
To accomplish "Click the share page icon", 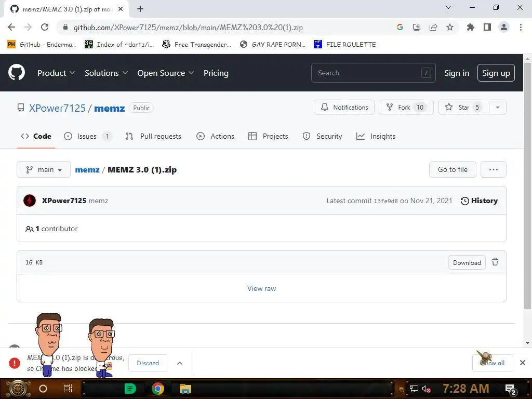I will tap(433, 27).
